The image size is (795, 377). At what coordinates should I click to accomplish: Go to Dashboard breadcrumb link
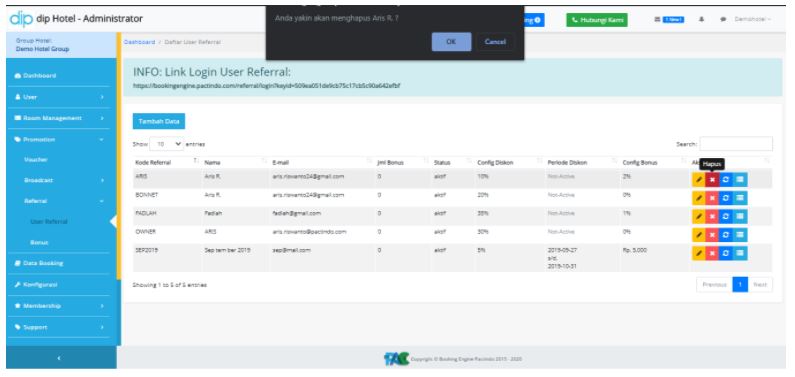(139, 42)
